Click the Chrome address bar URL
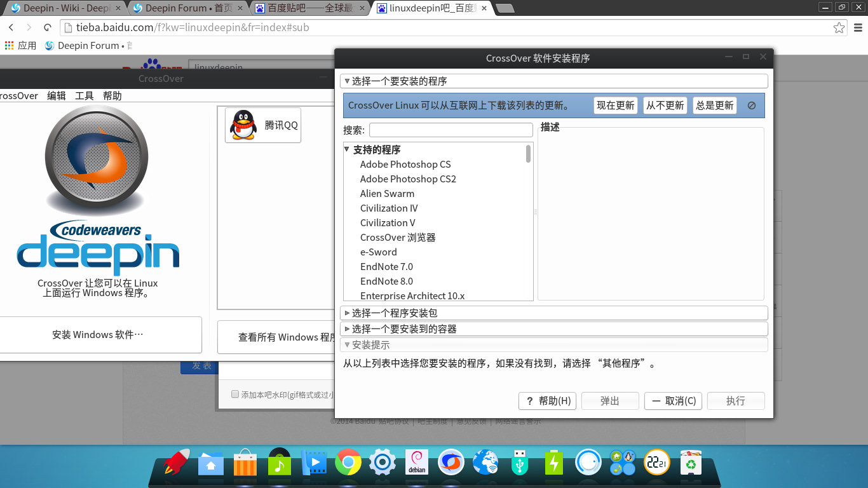868x488 pixels. pos(193,27)
